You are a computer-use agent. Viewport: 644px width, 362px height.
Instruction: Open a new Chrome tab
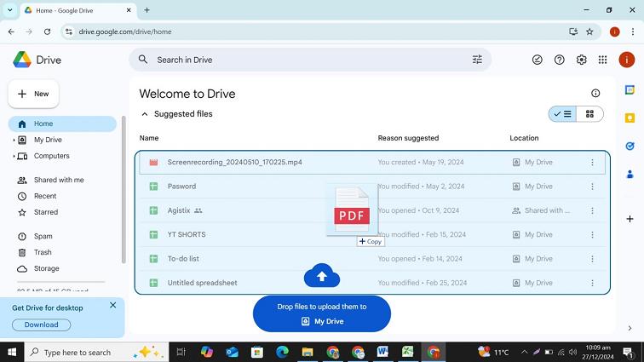point(147,10)
